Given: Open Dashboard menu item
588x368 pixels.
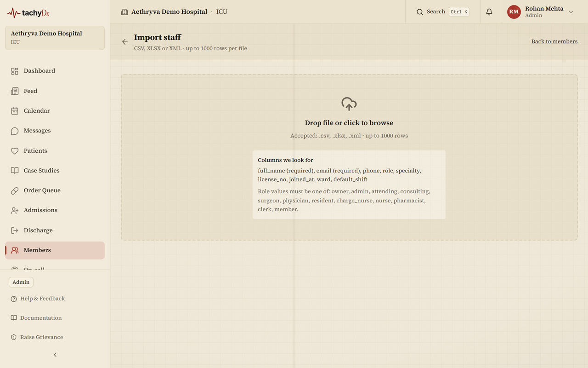Looking at the screenshot, I should pyautogui.click(x=55, y=71).
